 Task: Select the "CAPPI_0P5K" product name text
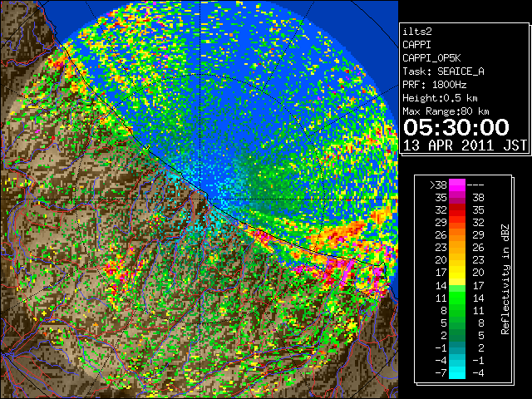click(x=431, y=58)
